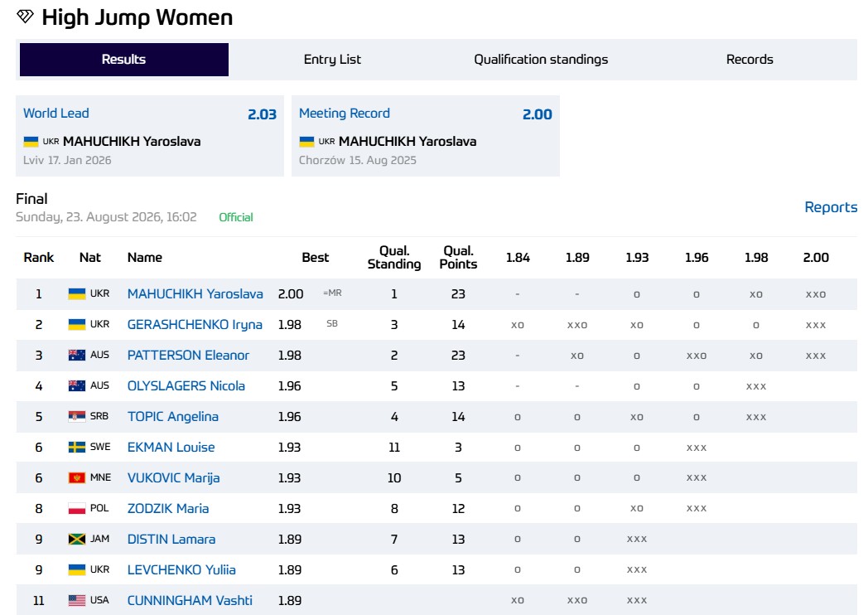Click the Jamaican flag in DISTIN's row
Screen dimensions: 868x615
click(x=77, y=539)
